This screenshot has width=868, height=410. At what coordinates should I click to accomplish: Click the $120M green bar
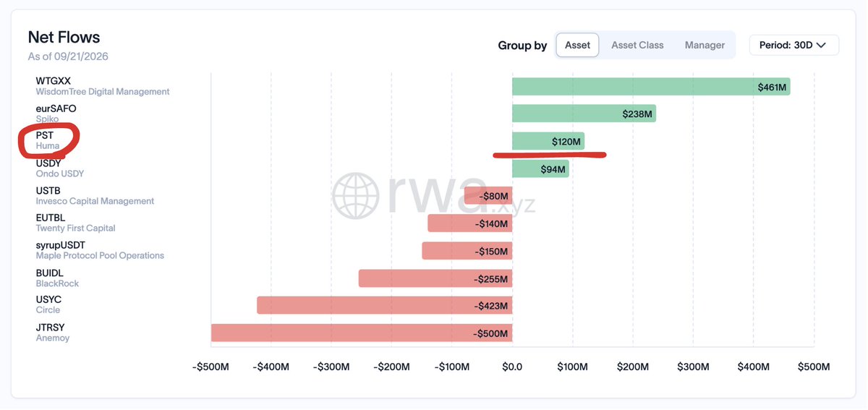point(548,141)
